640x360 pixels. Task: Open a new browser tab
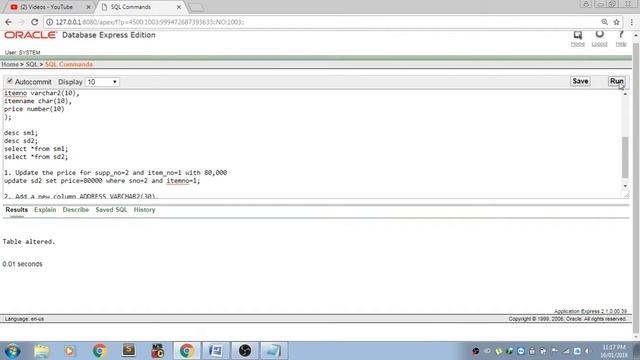click(x=196, y=7)
